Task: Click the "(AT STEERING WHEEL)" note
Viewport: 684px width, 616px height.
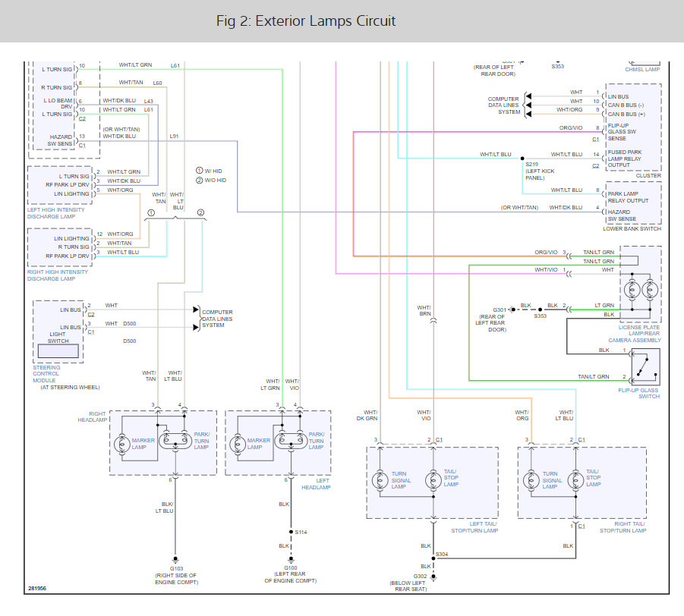Action: coord(71,387)
